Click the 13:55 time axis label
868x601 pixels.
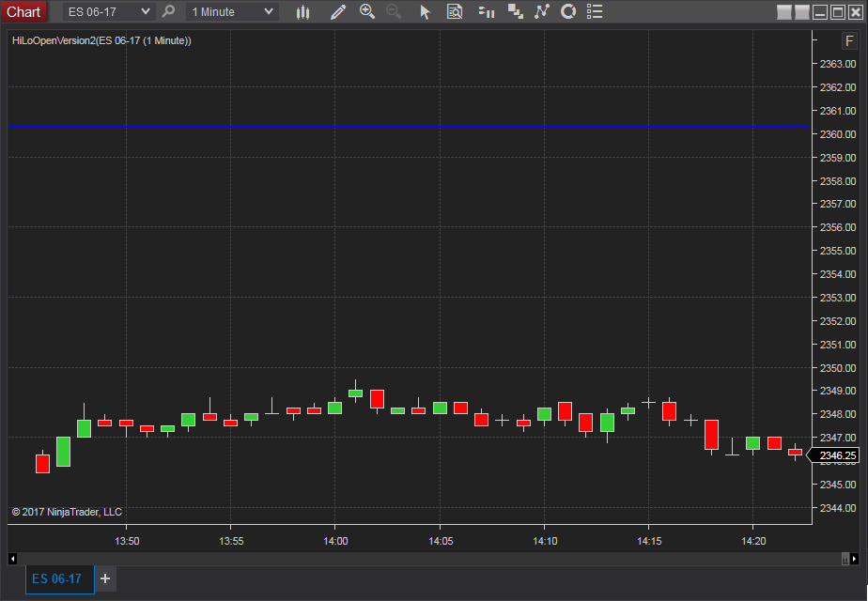pos(231,541)
